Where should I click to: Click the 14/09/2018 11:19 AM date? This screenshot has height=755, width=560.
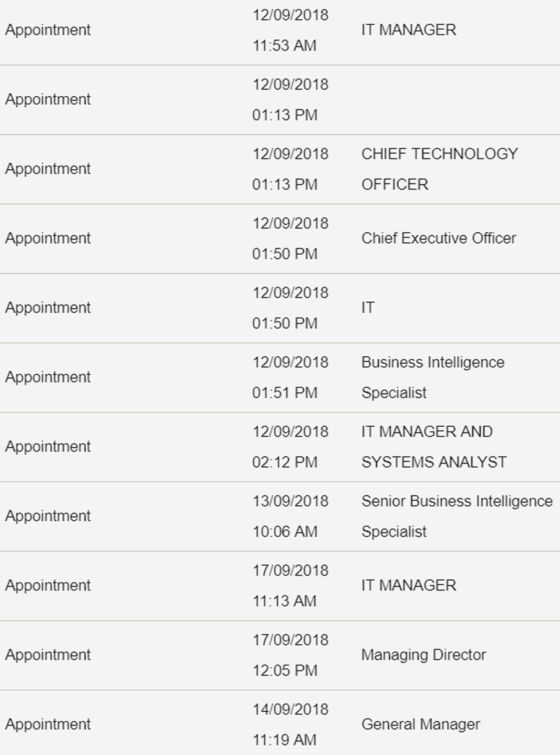(x=290, y=725)
